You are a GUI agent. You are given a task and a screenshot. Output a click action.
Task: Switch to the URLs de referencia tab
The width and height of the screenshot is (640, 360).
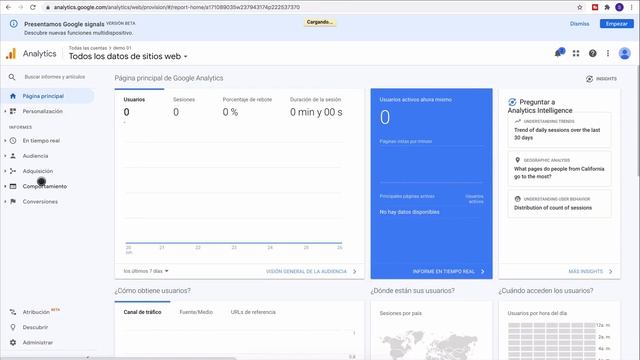click(253, 312)
